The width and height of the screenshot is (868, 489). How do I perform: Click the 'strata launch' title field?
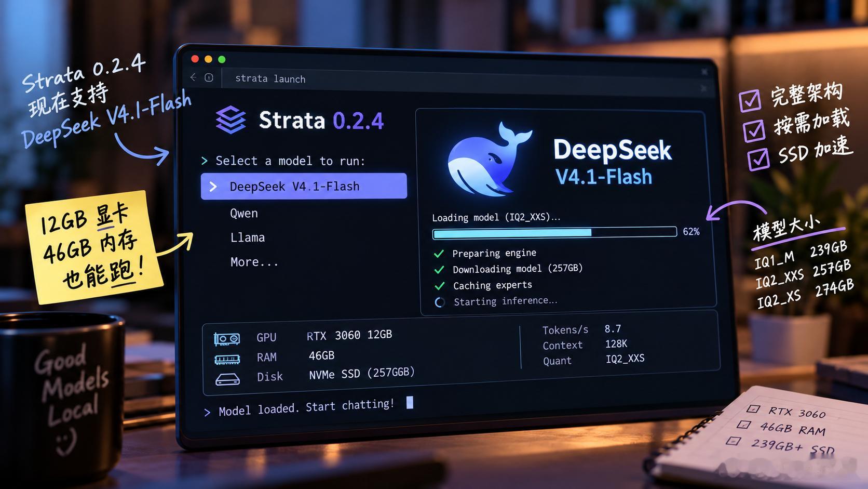pos(270,78)
